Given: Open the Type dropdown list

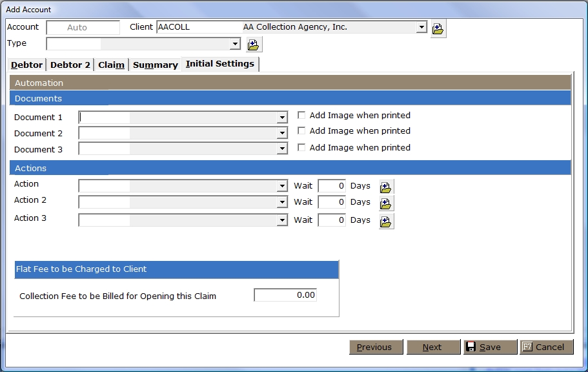Looking at the screenshot, I should 235,44.
